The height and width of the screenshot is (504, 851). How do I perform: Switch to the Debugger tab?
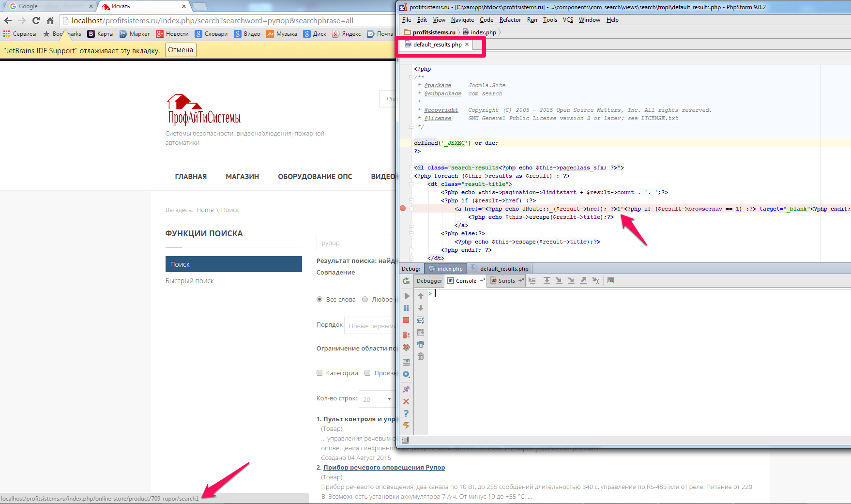click(x=429, y=281)
